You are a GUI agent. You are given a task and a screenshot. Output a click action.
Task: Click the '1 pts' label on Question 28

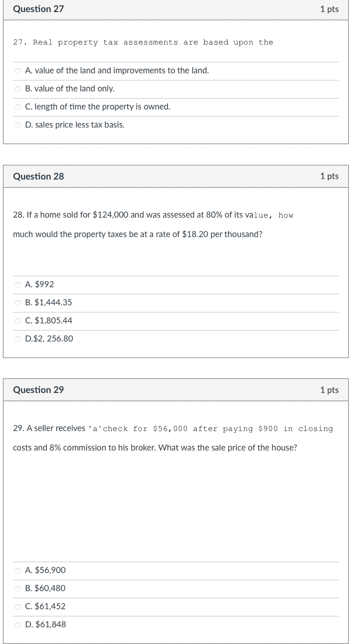[x=330, y=176]
